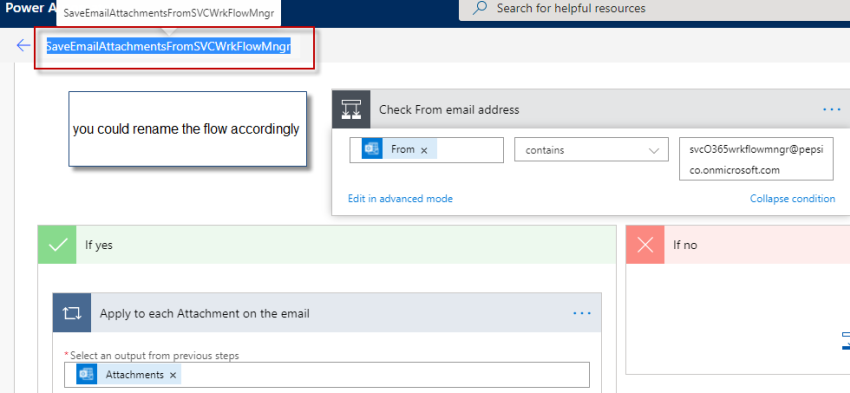Remove the From token with its x
The image size is (850, 393).
point(424,151)
